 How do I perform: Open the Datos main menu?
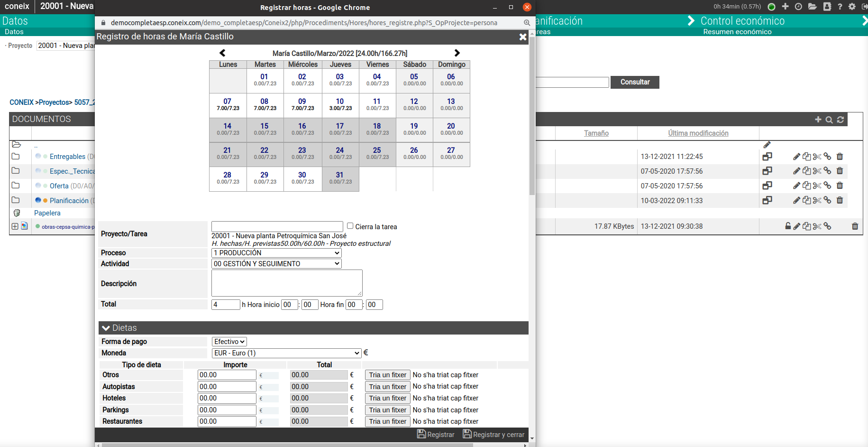tap(15, 21)
